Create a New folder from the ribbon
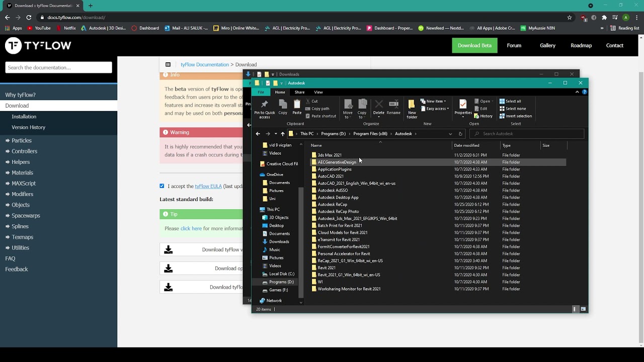This screenshot has width=644, height=362. [412, 109]
